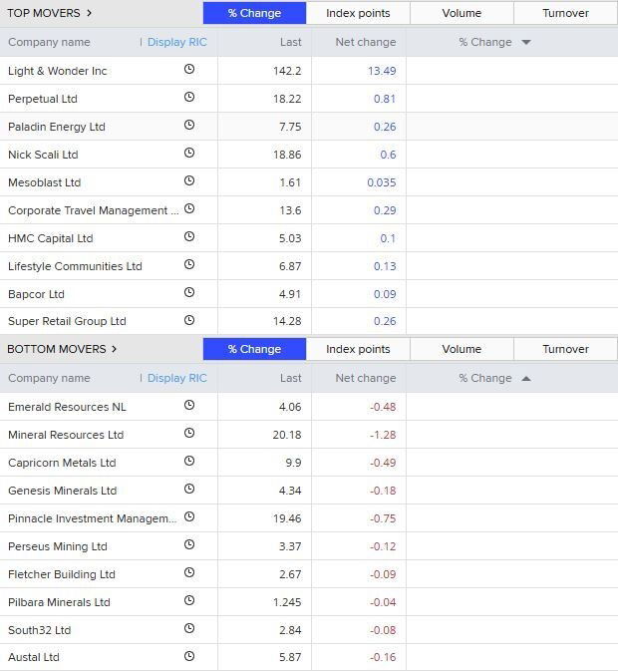Image resolution: width=618 pixels, height=672 pixels.
Task: Expand the BOTTOM MOVERS heading chevron
Action: pos(114,349)
